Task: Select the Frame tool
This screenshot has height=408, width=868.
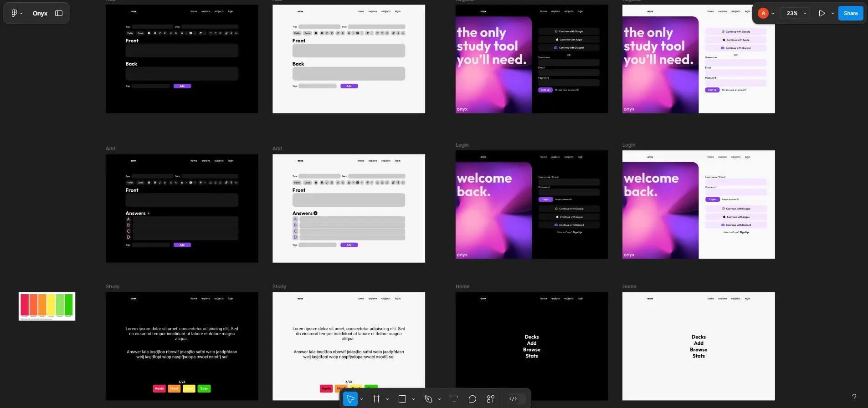Action: coord(376,399)
